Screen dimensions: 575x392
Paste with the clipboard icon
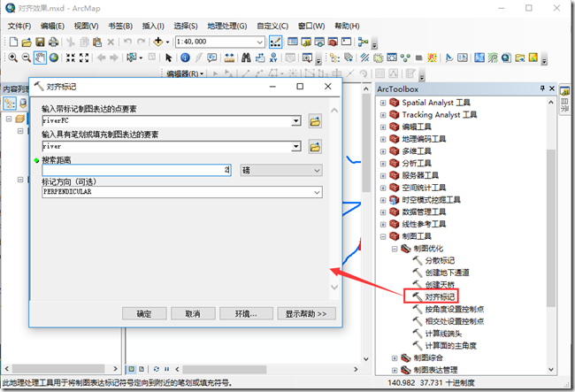(x=97, y=42)
